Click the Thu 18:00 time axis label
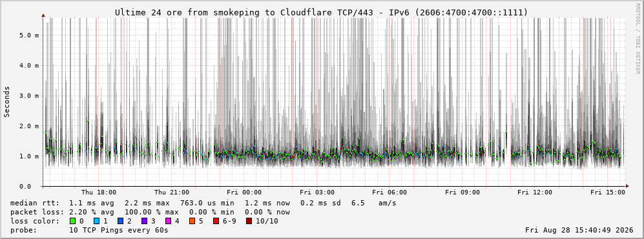This screenshot has height=239, width=644. pyautogui.click(x=99, y=192)
